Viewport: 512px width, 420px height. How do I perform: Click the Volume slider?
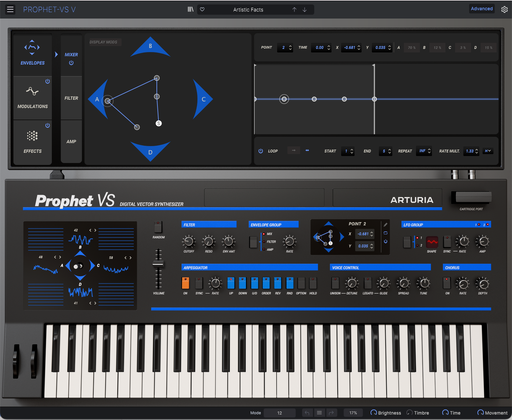(158, 264)
